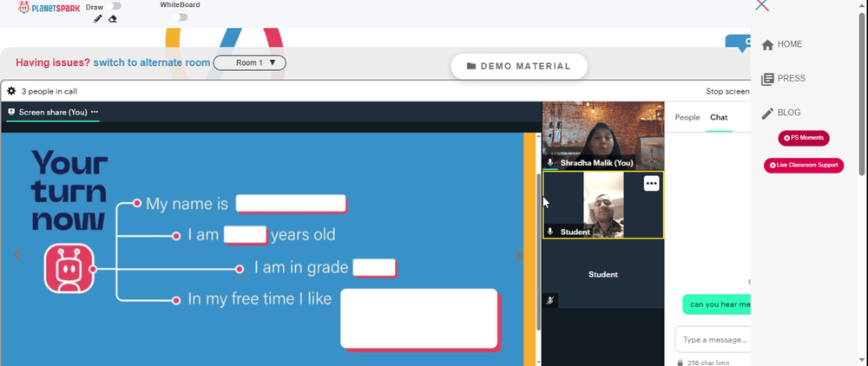The width and height of the screenshot is (868, 366).
Task: Click the blog pencil icon
Action: (x=767, y=114)
